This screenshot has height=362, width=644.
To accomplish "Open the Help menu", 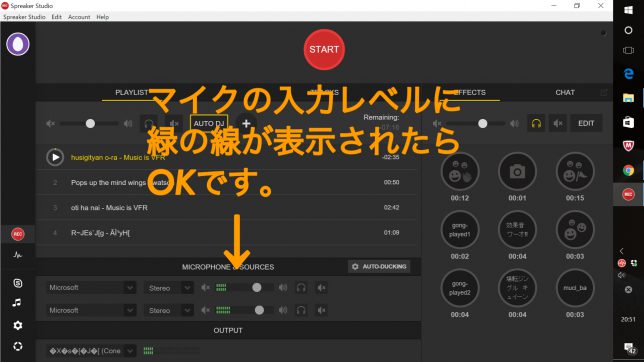I will click(x=103, y=17).
